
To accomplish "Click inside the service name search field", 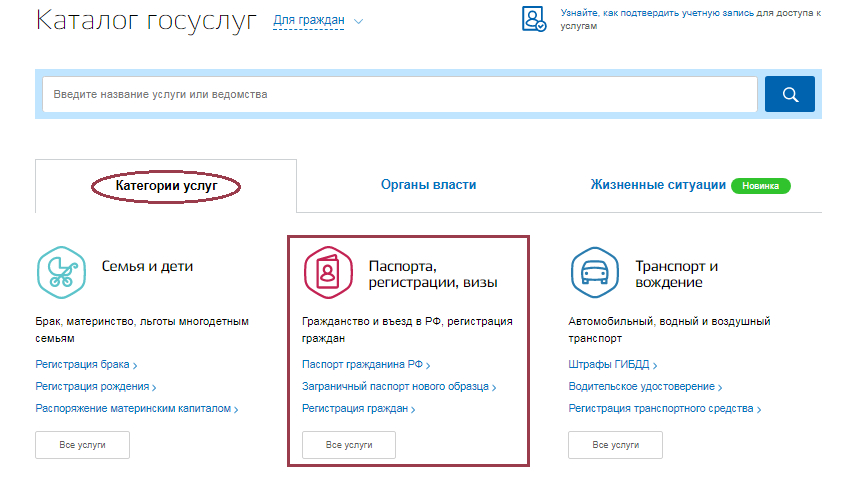I will pyautogui.click(x=399, y=95).
